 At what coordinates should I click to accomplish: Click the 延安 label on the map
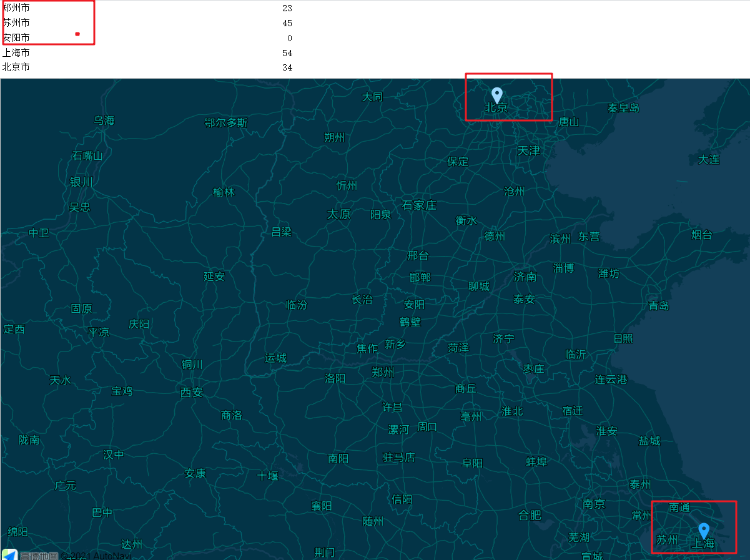pyautogui.click(x=214, y=276)
